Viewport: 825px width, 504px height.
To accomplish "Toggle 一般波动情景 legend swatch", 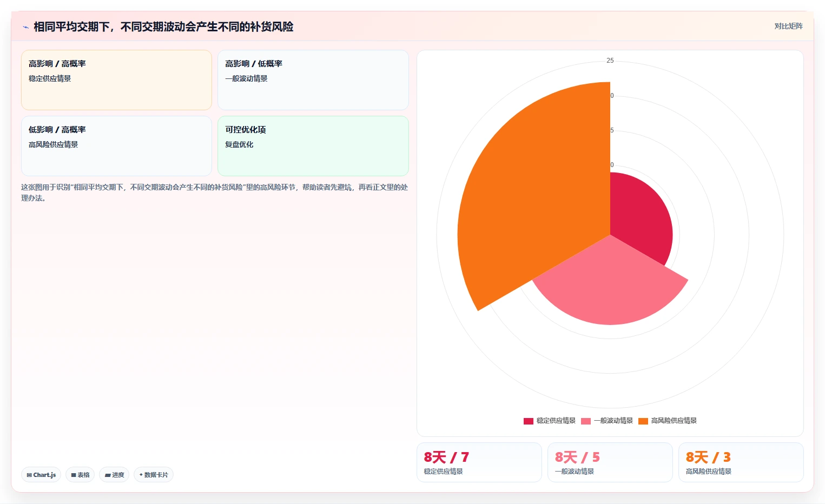I will tap(585, 421).
